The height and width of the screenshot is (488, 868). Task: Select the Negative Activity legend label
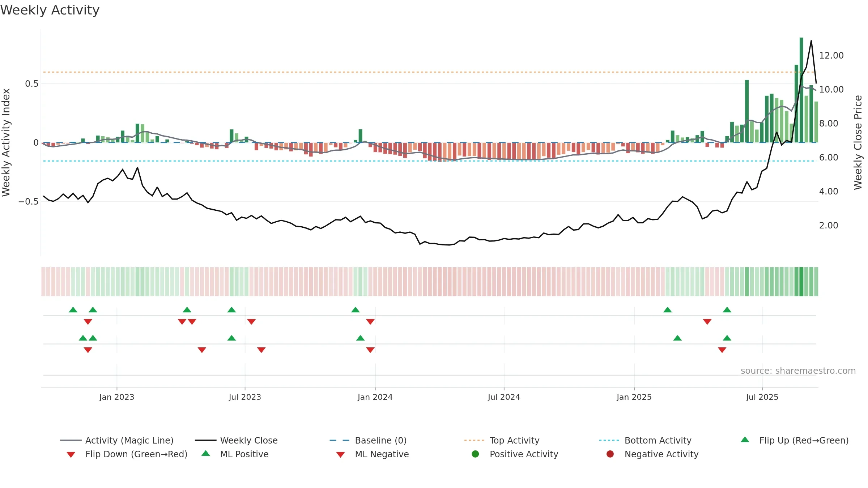(661, 454)
